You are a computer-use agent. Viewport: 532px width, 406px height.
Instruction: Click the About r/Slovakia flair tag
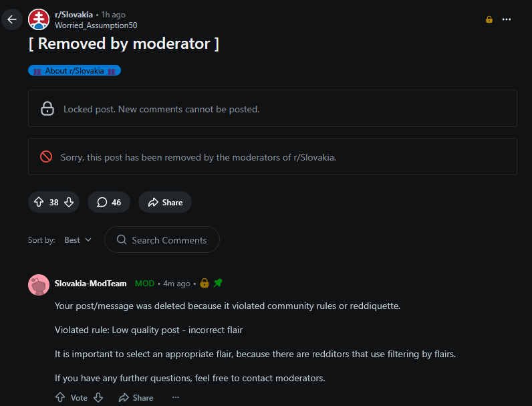point(74,71)
